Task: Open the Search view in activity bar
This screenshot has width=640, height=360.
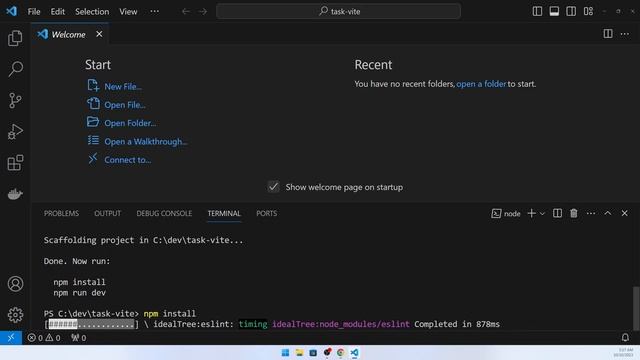Action: click(x=15, y=69)
